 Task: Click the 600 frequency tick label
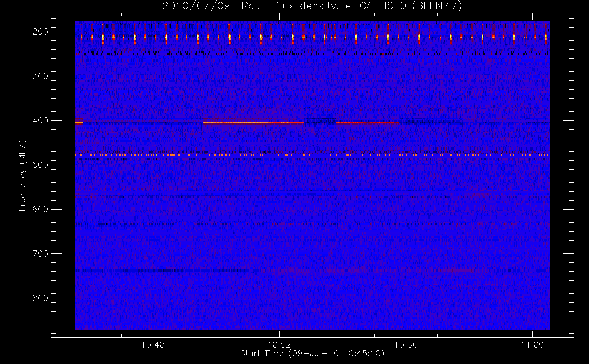point(40,209)
